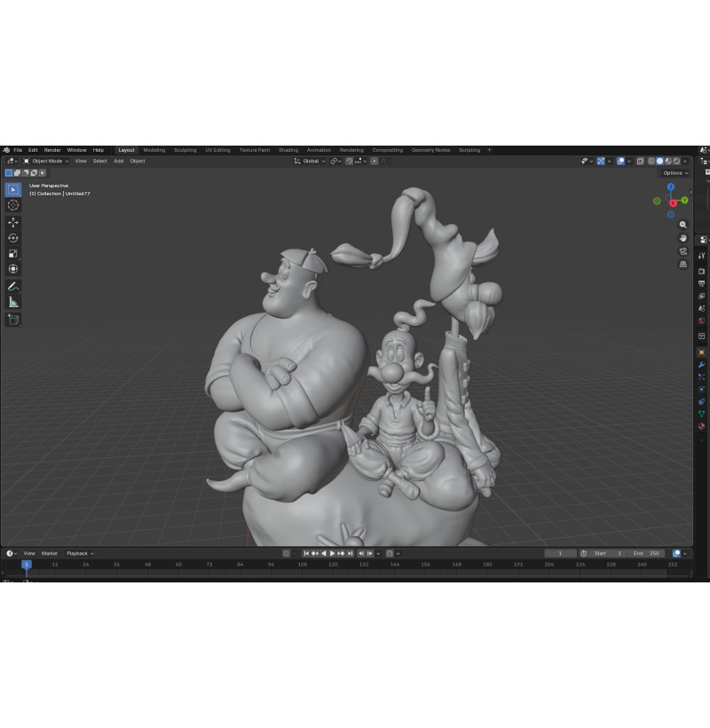Play the animation forward

(332, 553)
